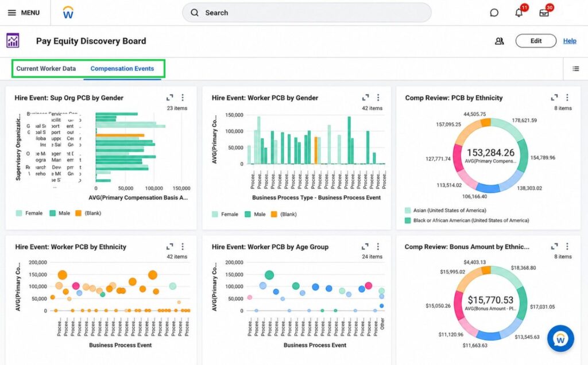This screenshot has width=588, height=365.
Task: Open the share users icon beside Edit
Action: (499, 41)
